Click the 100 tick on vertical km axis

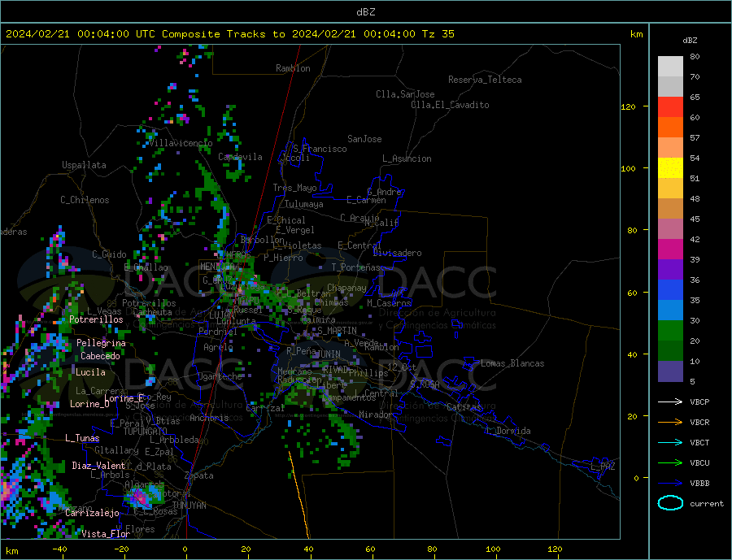(x=629, y=168)
